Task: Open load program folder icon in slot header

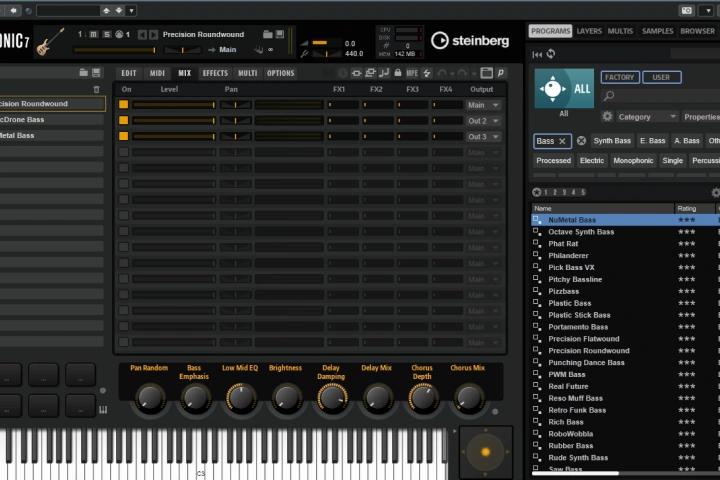Action: [268, 34]
